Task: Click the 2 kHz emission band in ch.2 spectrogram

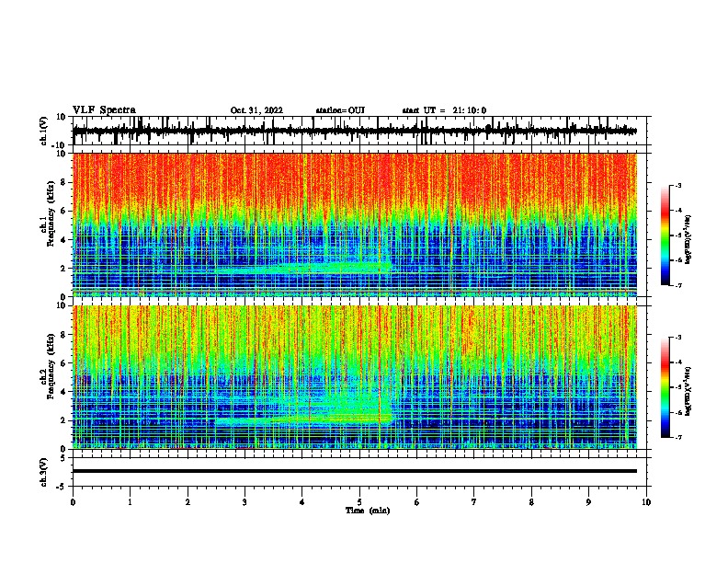Action: pyautogui.click(x=304, y=419)
